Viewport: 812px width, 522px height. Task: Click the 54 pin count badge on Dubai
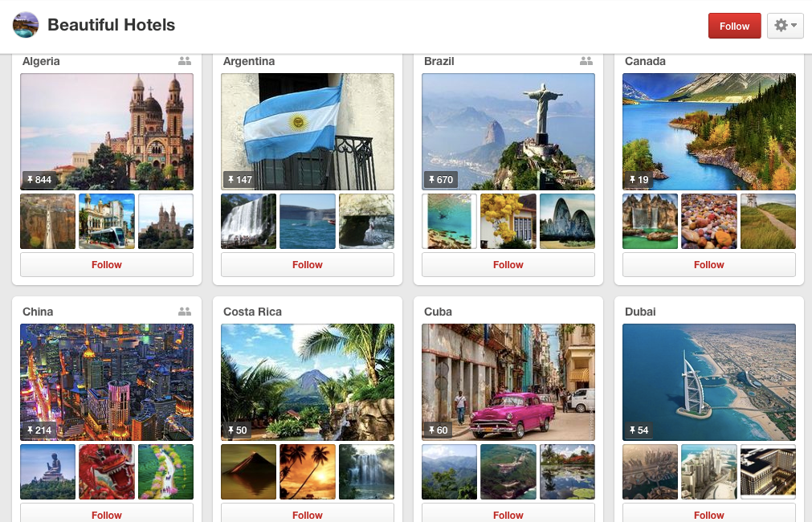click(x=639, y=430)
